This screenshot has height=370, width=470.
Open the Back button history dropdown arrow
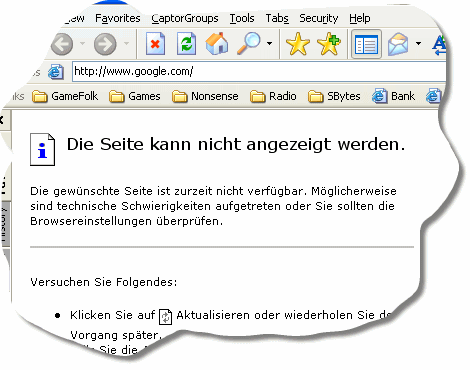pos(82,43)
